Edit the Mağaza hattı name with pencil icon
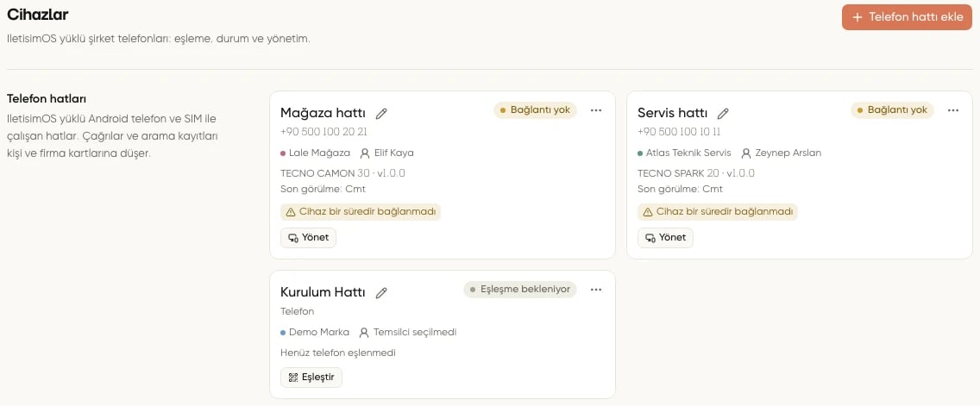This screenshot has width=980, height=406. pos(381,114)
